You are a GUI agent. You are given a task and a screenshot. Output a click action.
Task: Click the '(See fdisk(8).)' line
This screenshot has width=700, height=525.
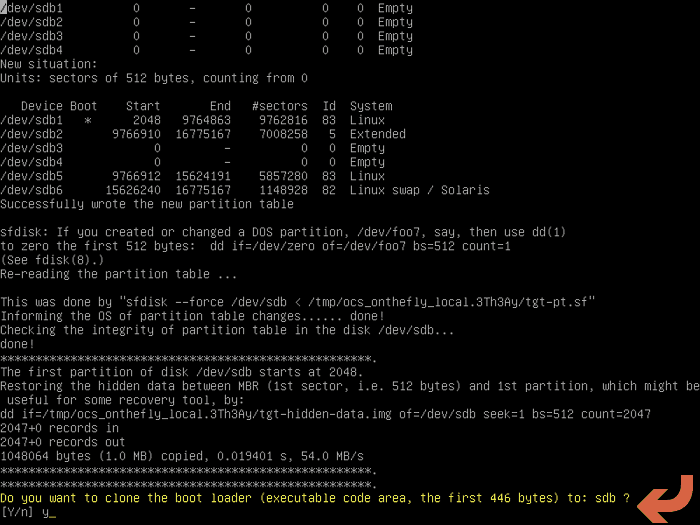[x=52, y=260]
